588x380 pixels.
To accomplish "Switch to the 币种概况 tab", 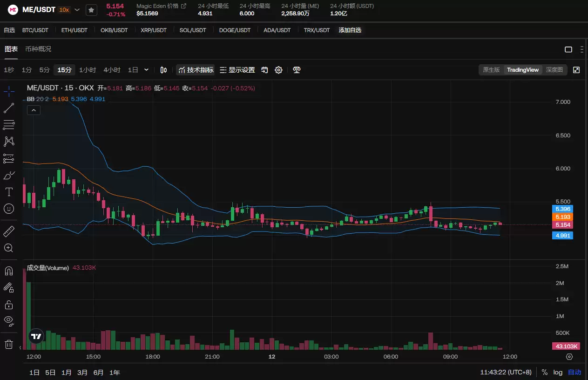I will click(x=38, y=49).
